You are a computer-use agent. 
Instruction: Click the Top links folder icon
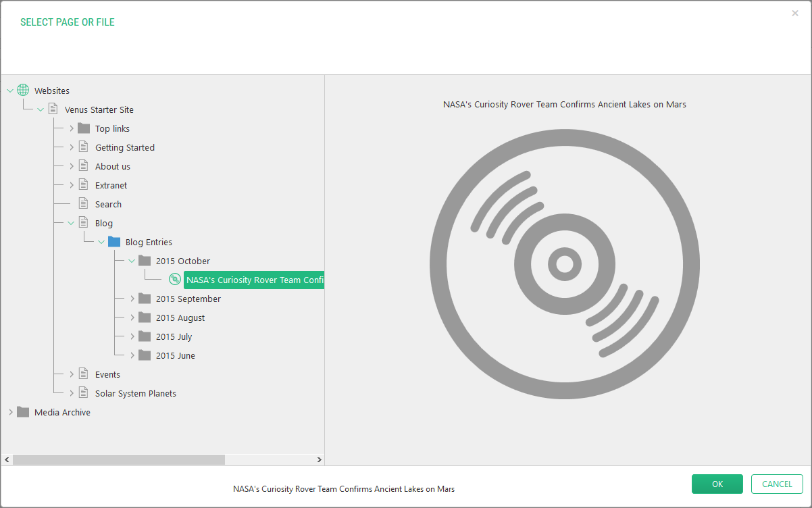click(x=84, y=128)
